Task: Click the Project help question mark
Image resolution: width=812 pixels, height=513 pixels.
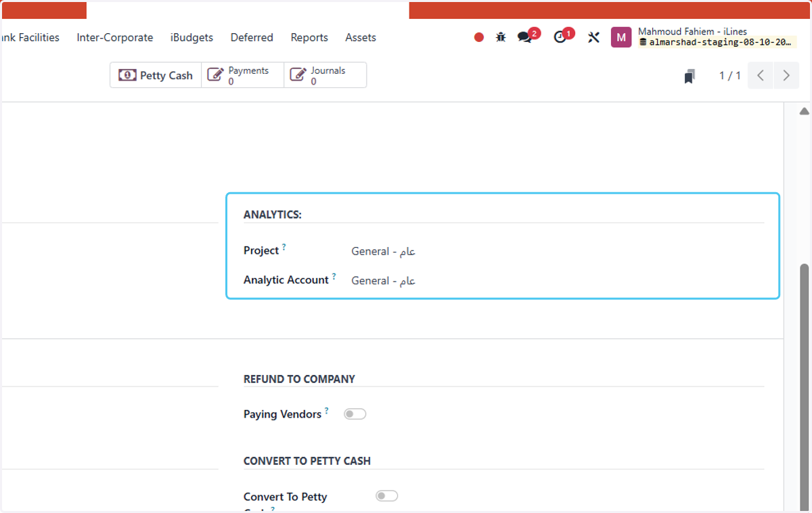Action: [x=284, y=247]
